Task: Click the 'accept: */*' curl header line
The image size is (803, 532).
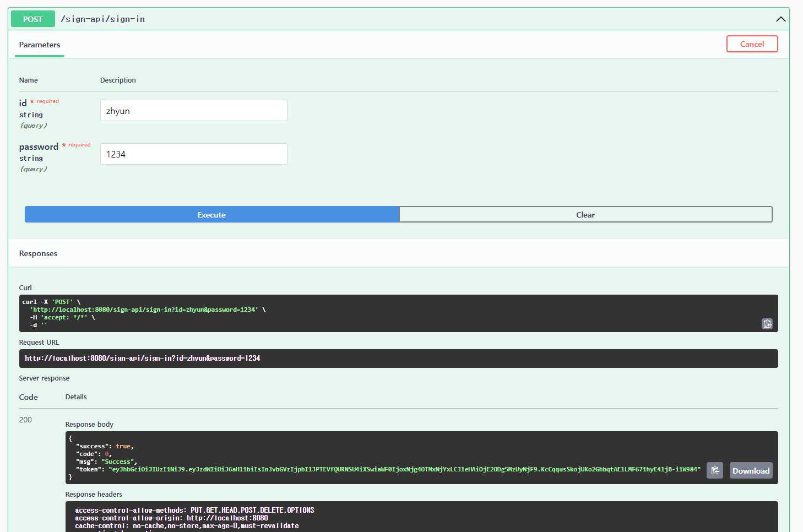Action: (x=62, y=318)
